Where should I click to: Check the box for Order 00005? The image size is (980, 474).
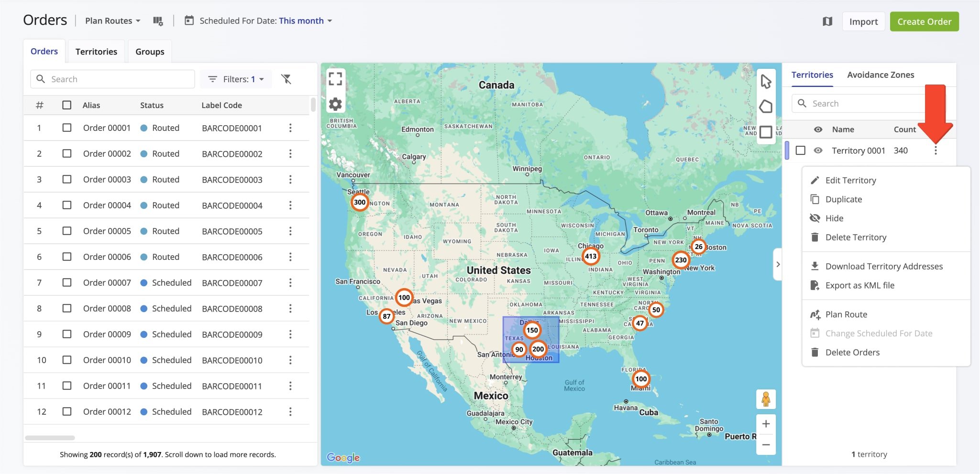click(x=67, y=231)
